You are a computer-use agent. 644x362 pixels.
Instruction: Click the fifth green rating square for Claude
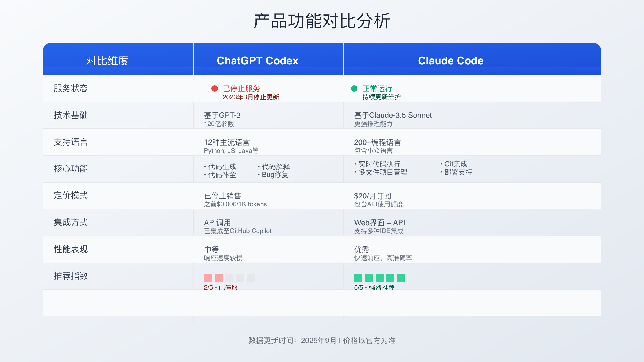tap(401, 278)
